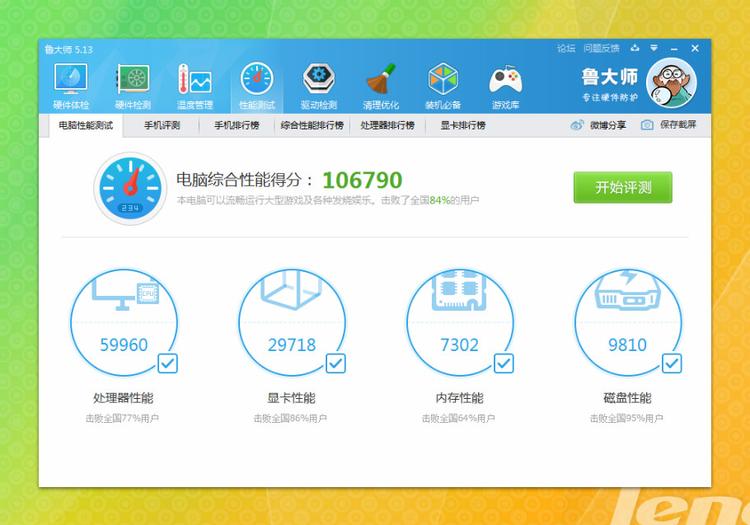
Task: Click the graphics card score circle 29718
Action: point(292,323)
